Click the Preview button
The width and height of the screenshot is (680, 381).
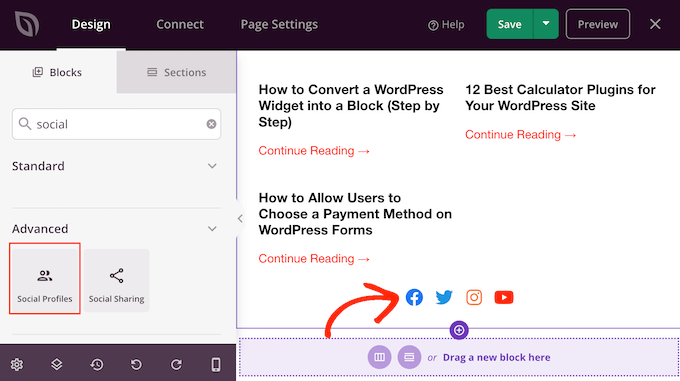point(598,24)
